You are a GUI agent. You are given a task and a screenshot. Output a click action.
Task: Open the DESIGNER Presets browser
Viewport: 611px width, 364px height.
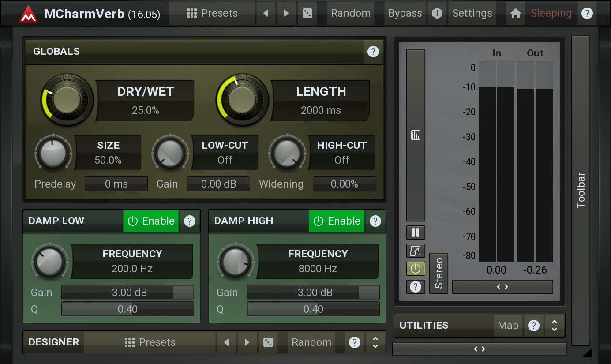click(x=150, y=342)
